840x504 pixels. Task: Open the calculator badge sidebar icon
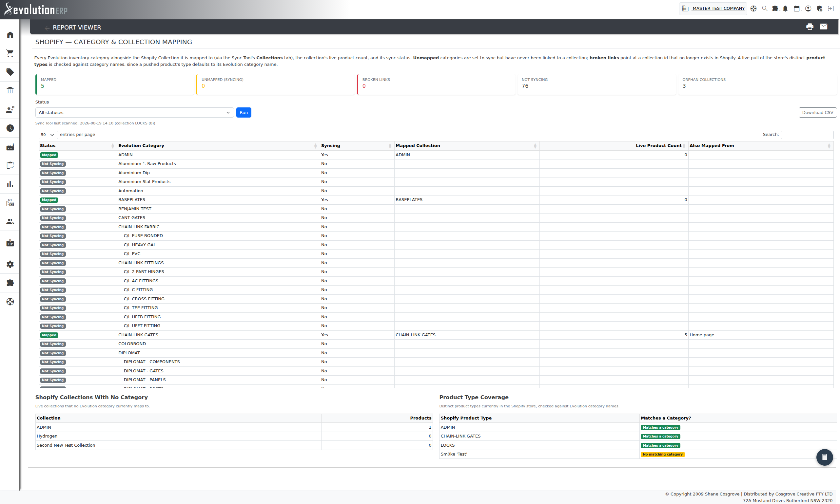click(x=10, y=243)
